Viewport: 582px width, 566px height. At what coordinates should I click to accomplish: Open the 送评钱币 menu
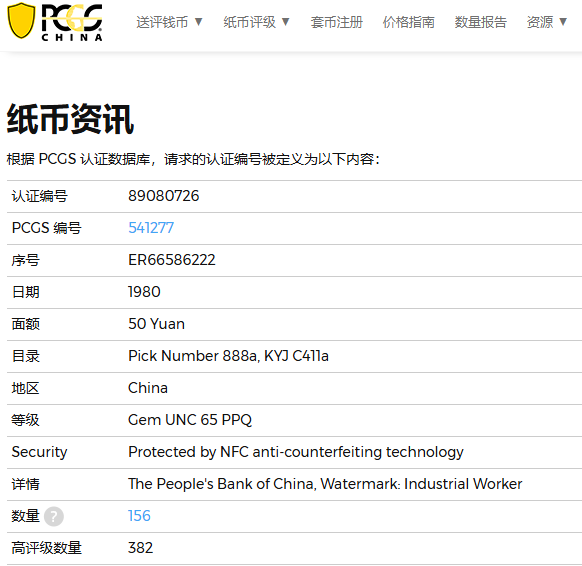(x=162, y=22)
